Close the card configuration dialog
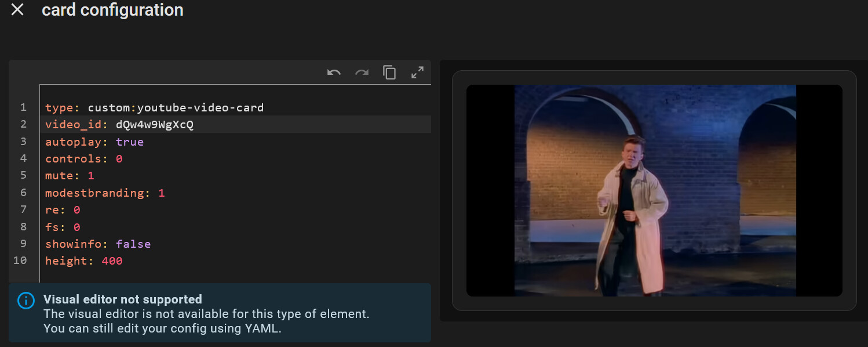Screen dimensions: 868x347 17,10
